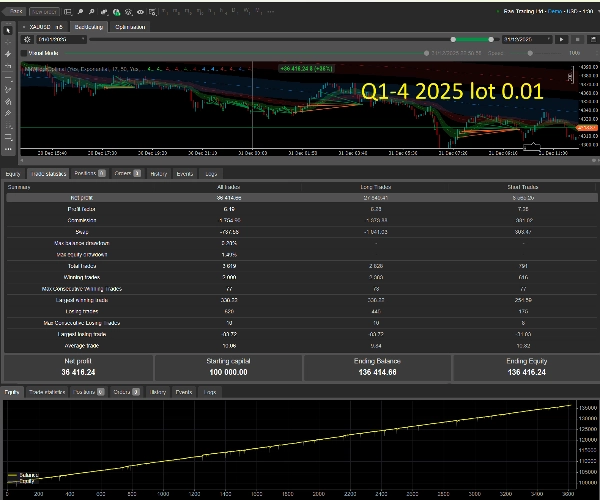Start the backtest with play button
600x500 pixels.
point(561,39)
